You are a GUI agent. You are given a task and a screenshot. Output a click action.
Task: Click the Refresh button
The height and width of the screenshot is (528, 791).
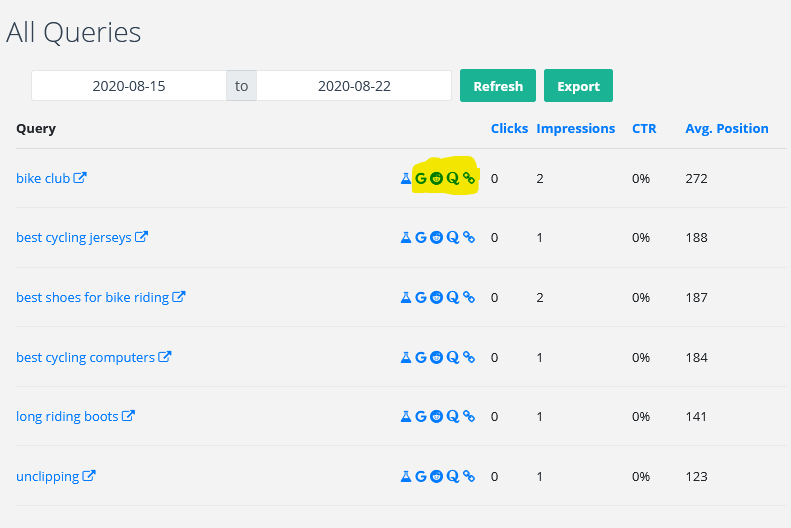pos(498,86)
